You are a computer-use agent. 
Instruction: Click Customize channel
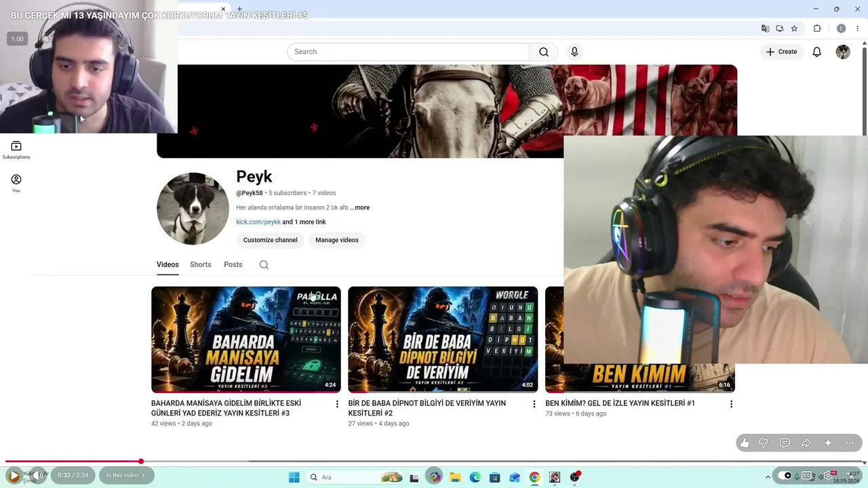(x=271, y=240)
